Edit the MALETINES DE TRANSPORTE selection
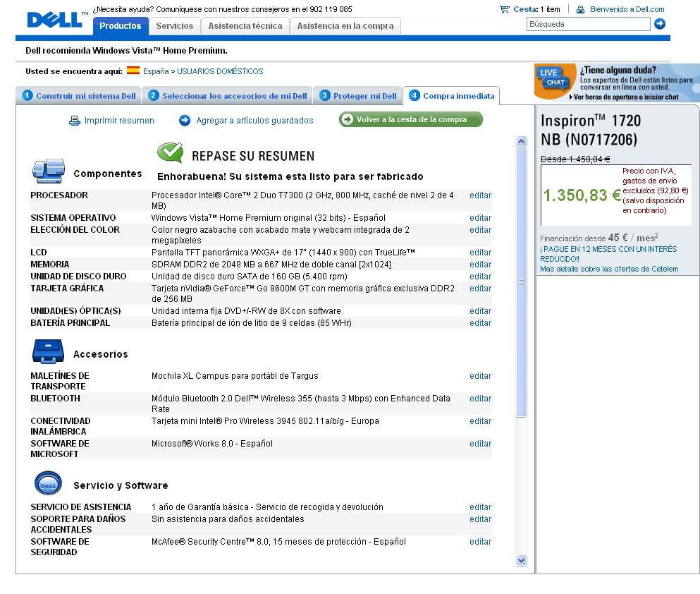 pos(480,376)
